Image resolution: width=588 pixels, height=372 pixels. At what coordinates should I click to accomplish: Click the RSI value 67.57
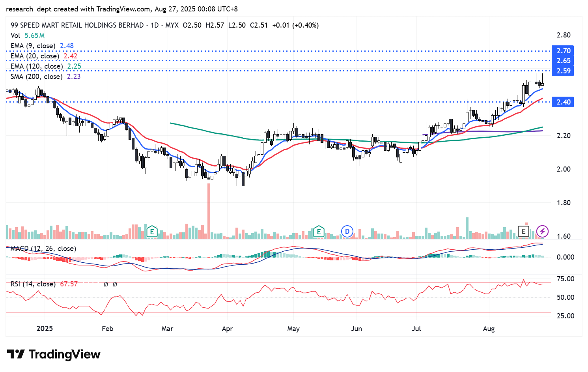pos(69,284)
